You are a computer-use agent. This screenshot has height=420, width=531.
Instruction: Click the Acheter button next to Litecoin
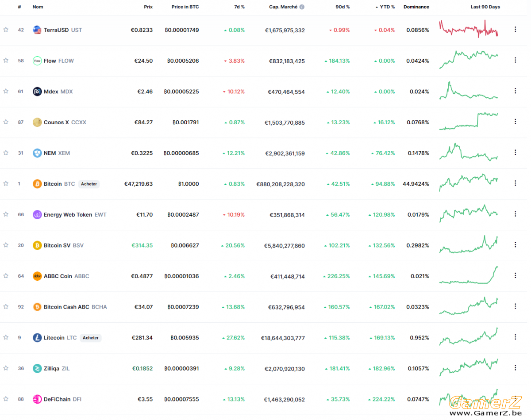(91, 338)
